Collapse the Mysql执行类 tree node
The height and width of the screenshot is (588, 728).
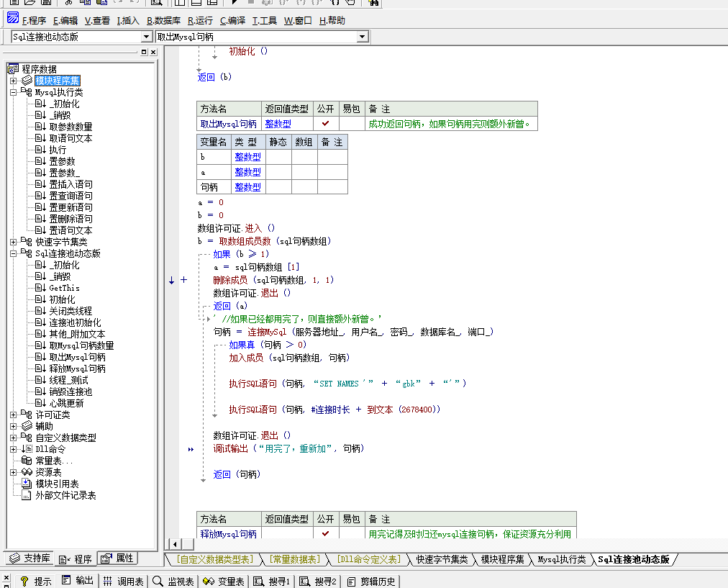click(14, 92)
